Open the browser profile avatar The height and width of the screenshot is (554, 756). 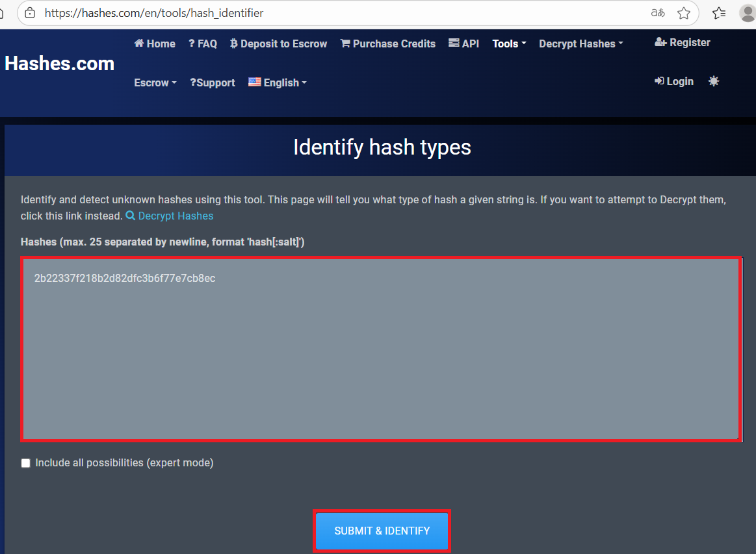pos(748,13)
